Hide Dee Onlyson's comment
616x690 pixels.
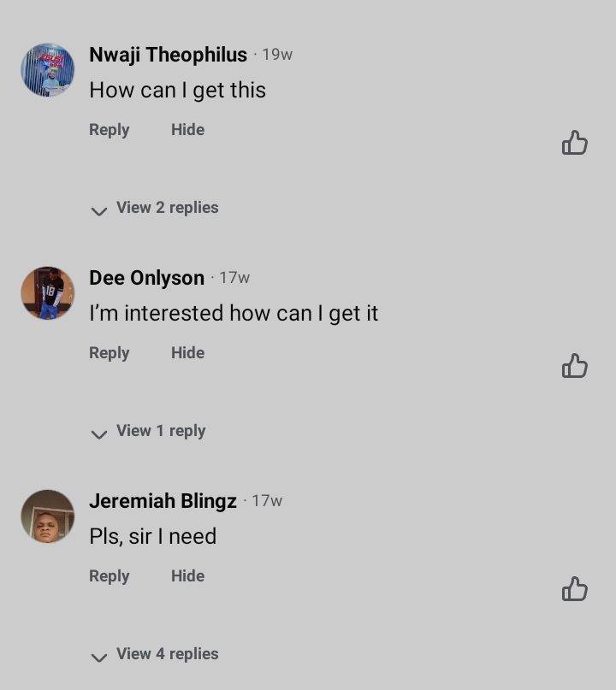pos(187,353)
